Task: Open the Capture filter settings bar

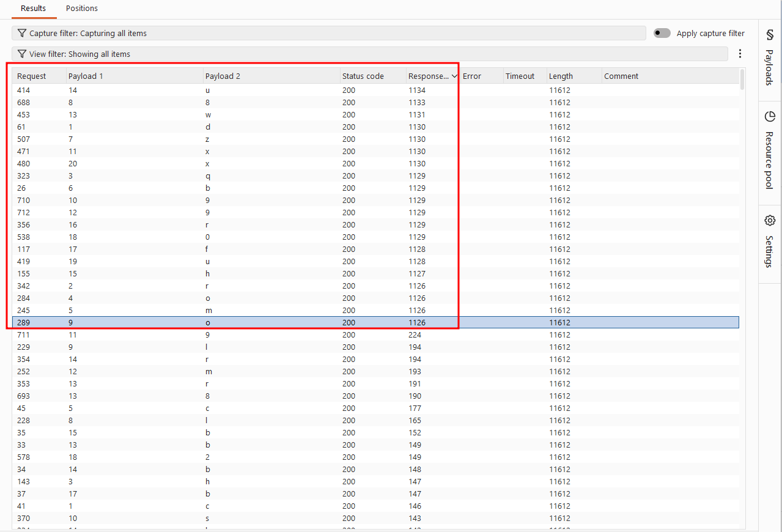Action: pyautogui.click(x=329, y=33)
